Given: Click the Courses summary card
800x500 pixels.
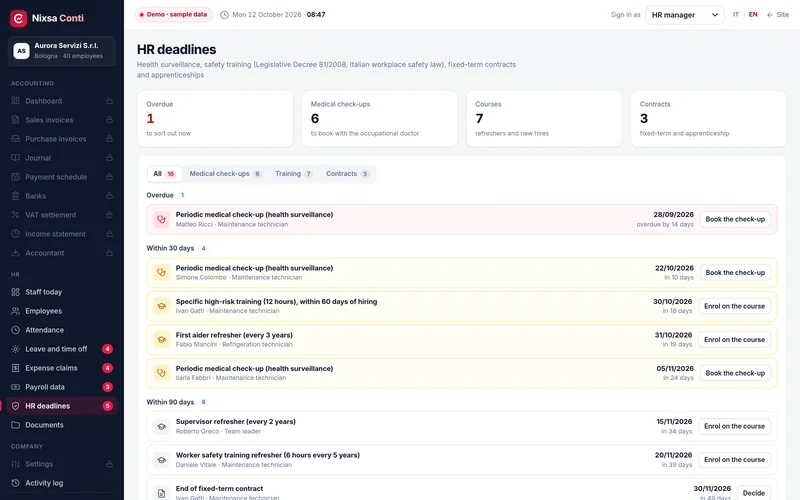Looking at the screenshot, I should point(544,119).
